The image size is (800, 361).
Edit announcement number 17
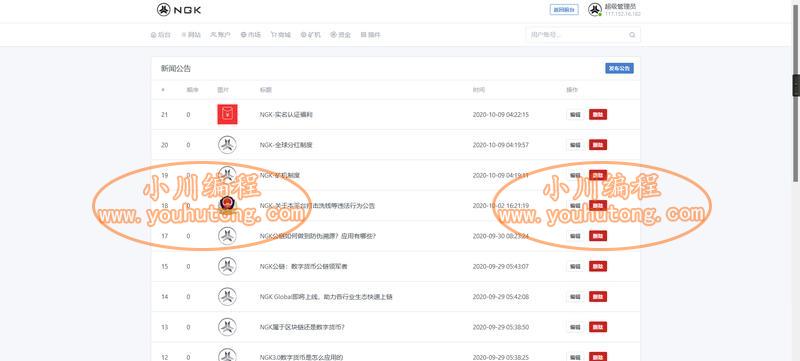[575, 236]
